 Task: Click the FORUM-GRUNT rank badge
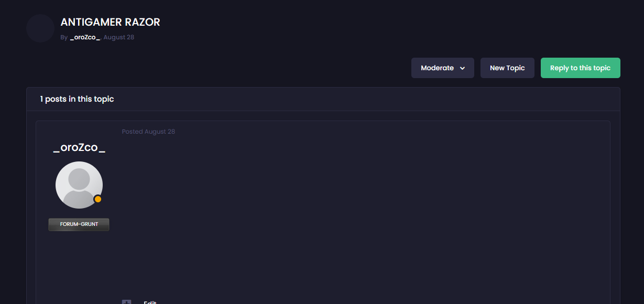[x=79, y=224]
